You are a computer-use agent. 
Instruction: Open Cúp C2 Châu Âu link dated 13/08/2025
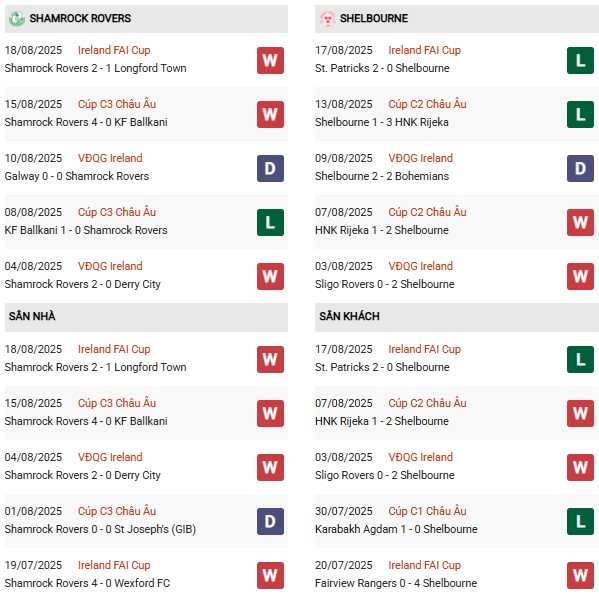(x=427, y=104)
